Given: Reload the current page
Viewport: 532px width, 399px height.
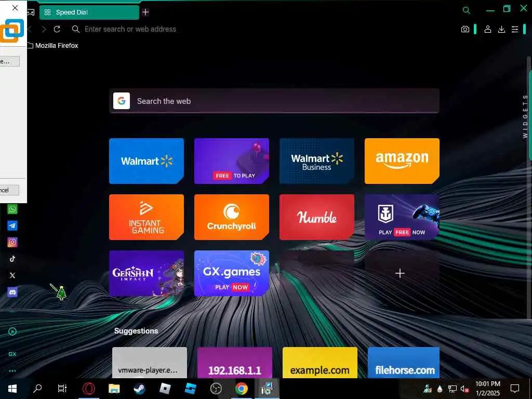Looking at the screenshot, I should [x=57, y=29].
